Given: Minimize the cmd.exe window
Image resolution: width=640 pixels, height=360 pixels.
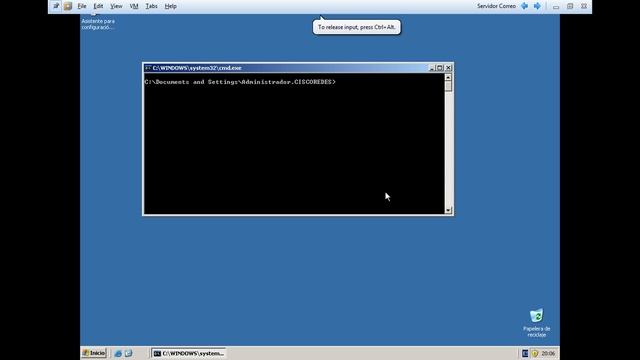Looking at the screenshot, I should tap(432, 68).
